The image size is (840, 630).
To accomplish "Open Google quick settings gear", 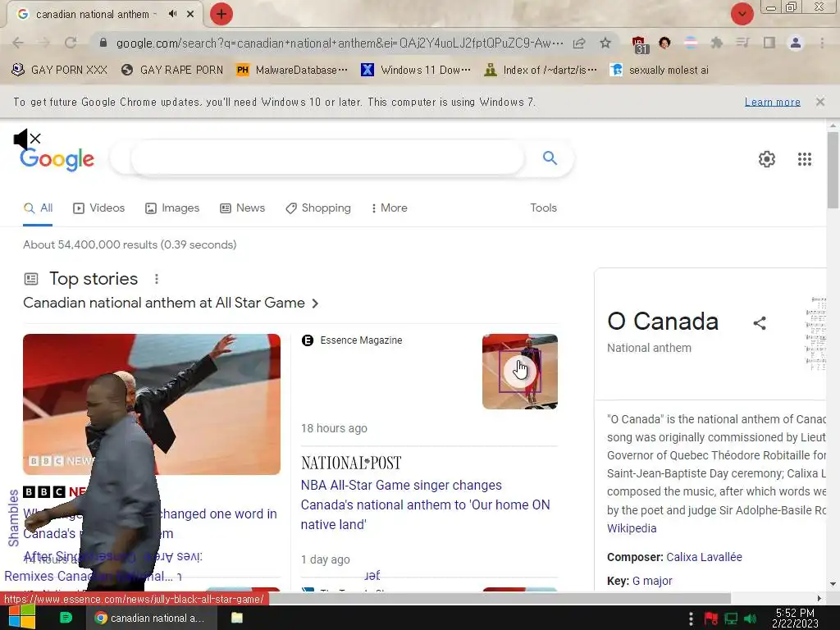I will pos(767,159).
